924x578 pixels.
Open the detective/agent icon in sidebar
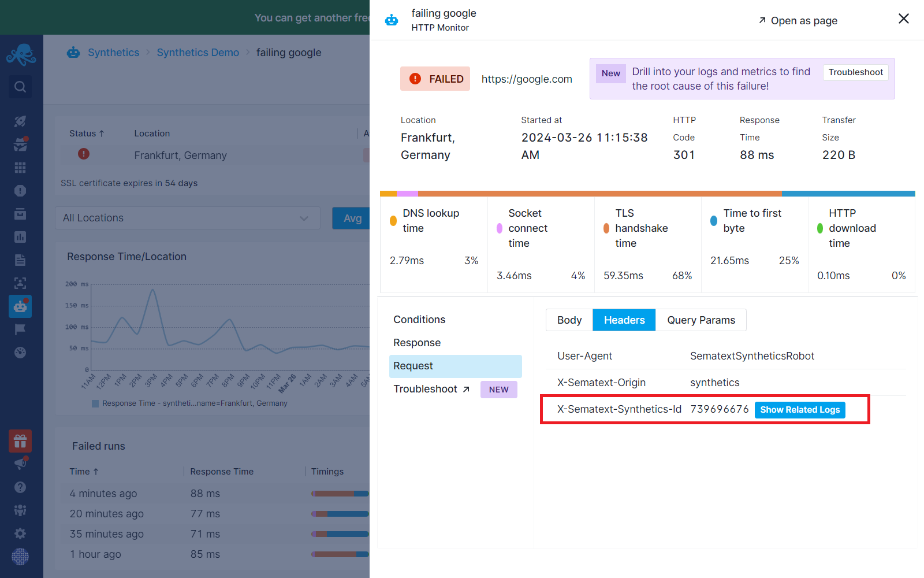21,144
